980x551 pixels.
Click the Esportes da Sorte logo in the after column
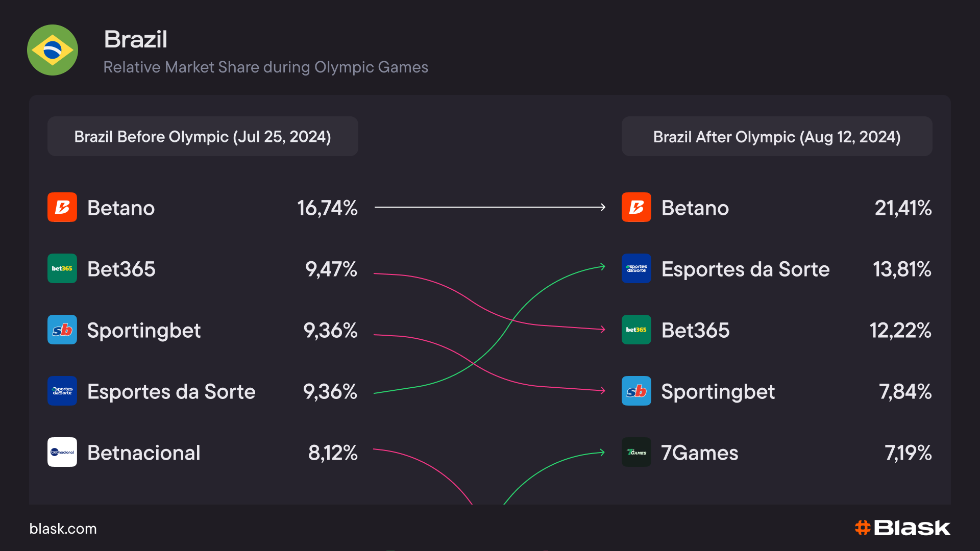pyautogui.click(x=636, y=268)
